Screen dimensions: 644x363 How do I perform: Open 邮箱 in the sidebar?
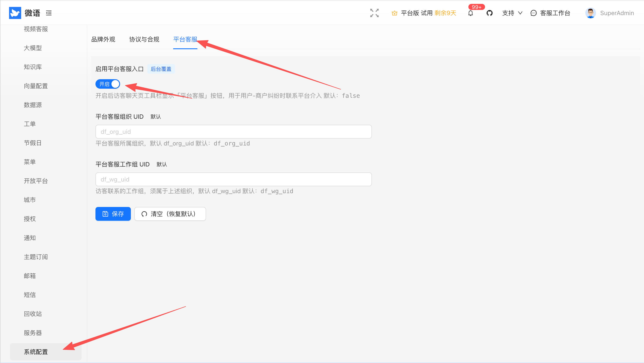[30, 276]
